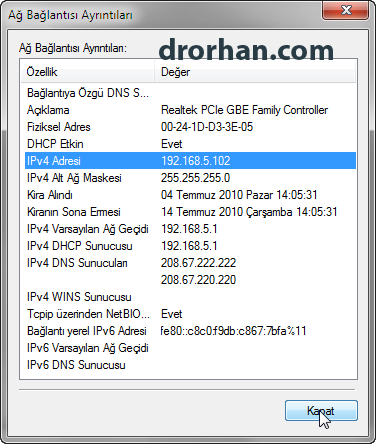
Task: Click IPv6 address fe80::c8c0:f9db:c867:7bfa%11
Action: tap(233, 331)
